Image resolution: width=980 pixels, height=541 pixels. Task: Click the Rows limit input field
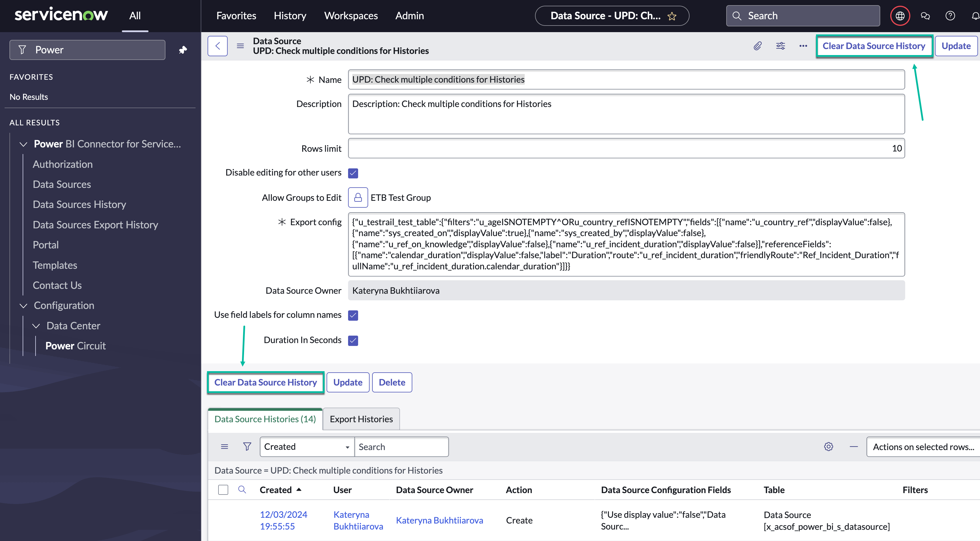[626, 149]
